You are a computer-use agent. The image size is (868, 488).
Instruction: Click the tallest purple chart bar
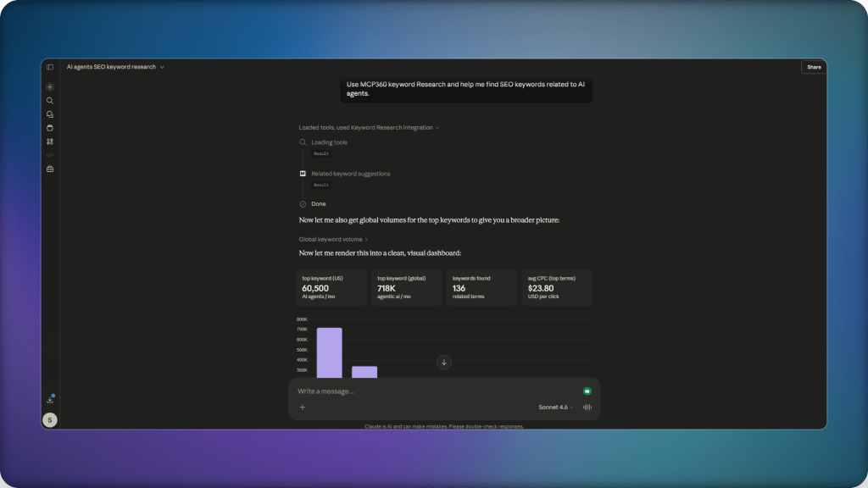[330, 353]
